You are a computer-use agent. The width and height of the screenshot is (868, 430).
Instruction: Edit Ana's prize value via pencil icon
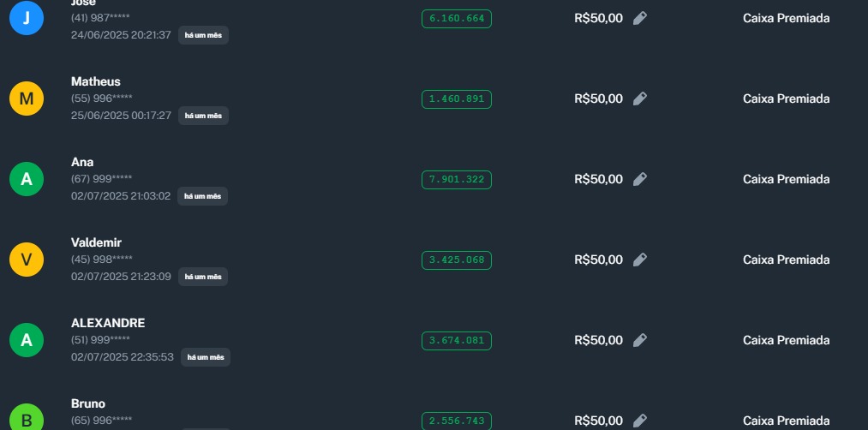tap(640, 179)
